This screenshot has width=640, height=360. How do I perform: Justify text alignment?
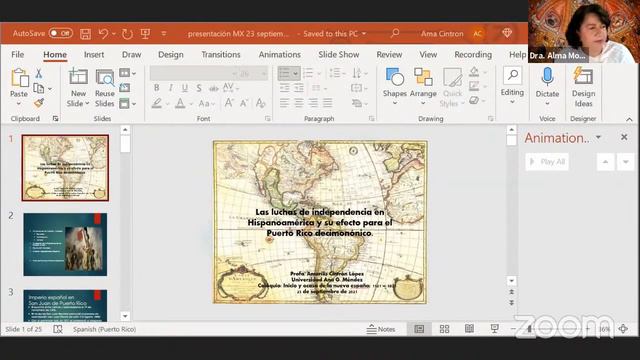[327, 103]
